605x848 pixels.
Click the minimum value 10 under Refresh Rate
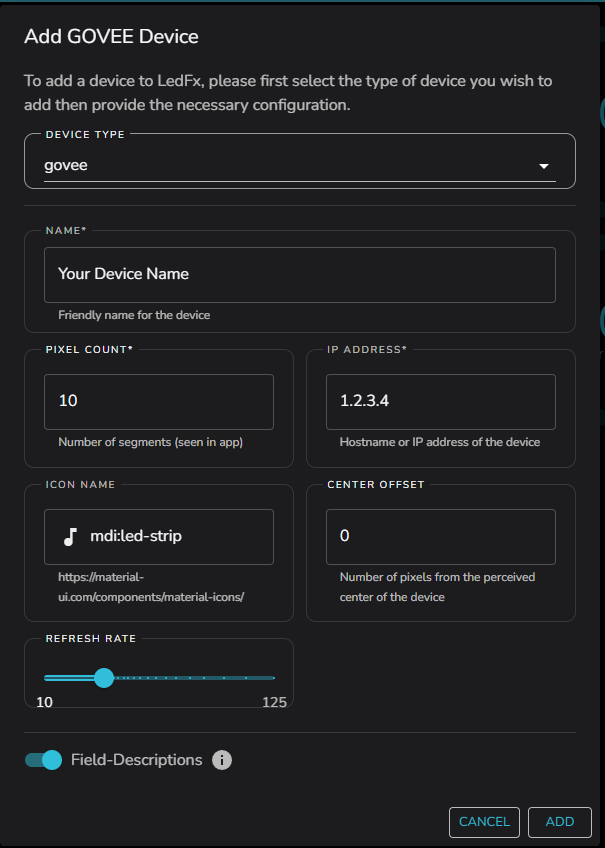coord(44,702)
